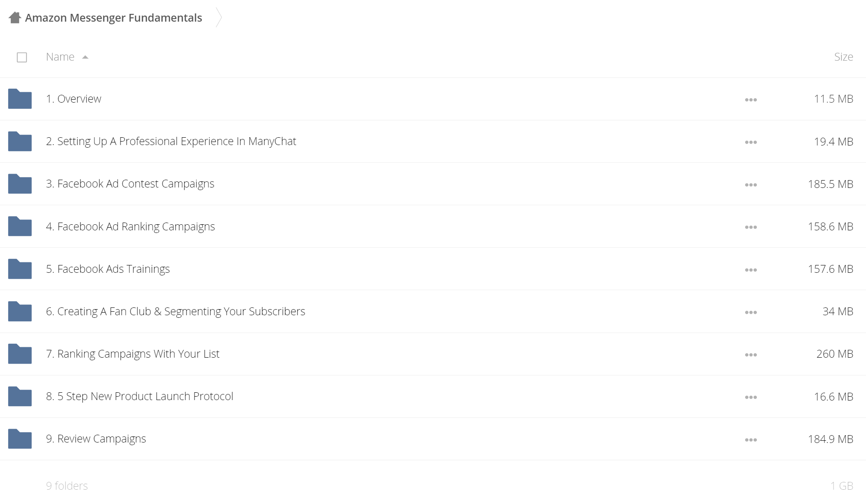The height and width of the screenshot is (504, 866).
Task: Open the more actions dots for 1. Overview
Action: coord(751,100)
